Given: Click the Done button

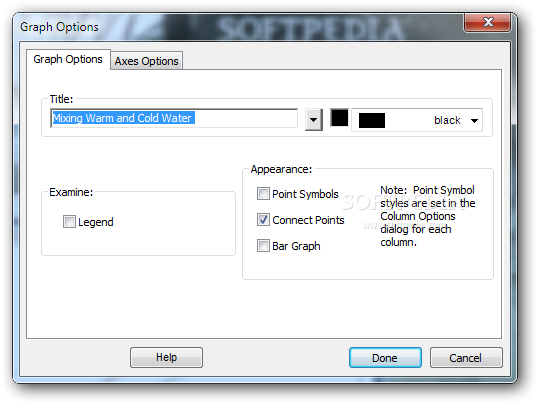Looking at the screenshot, I should [x=385, y=358].
